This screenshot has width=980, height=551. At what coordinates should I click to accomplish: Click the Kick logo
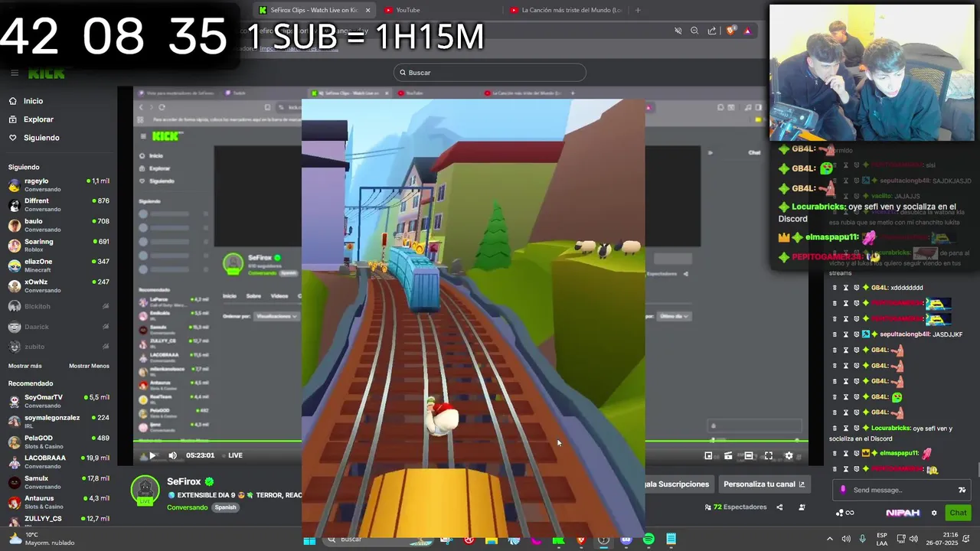[47, 73]
